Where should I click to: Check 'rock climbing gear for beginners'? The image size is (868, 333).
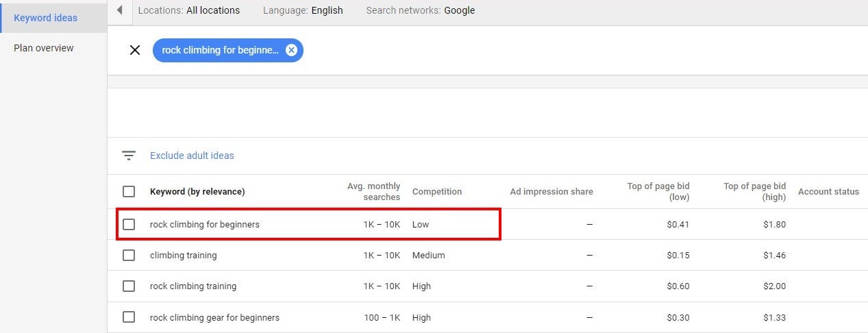[x=129, y=317]
